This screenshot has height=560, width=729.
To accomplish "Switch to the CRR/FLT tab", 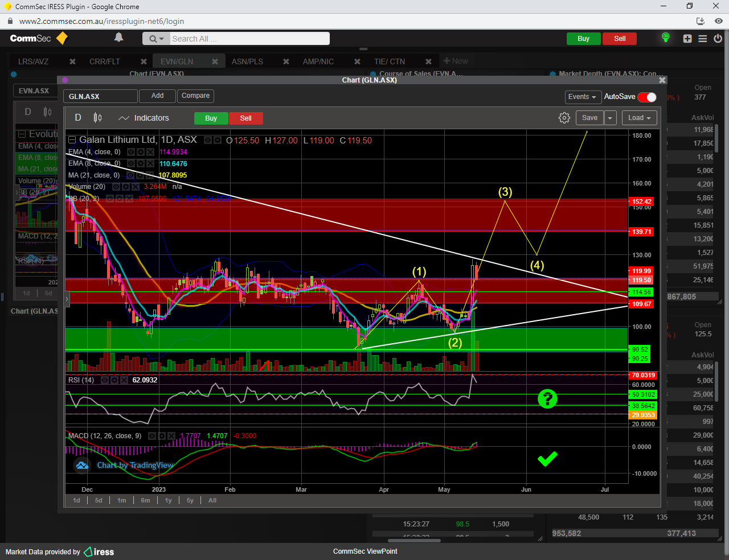I will point(105,61).
